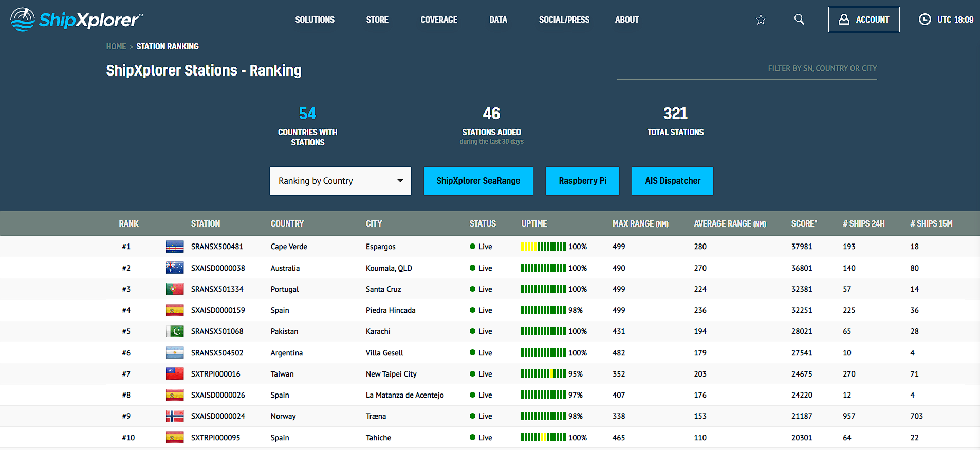
Task: Go to Home breadcrumb link
Action: [x=116, y=46]
